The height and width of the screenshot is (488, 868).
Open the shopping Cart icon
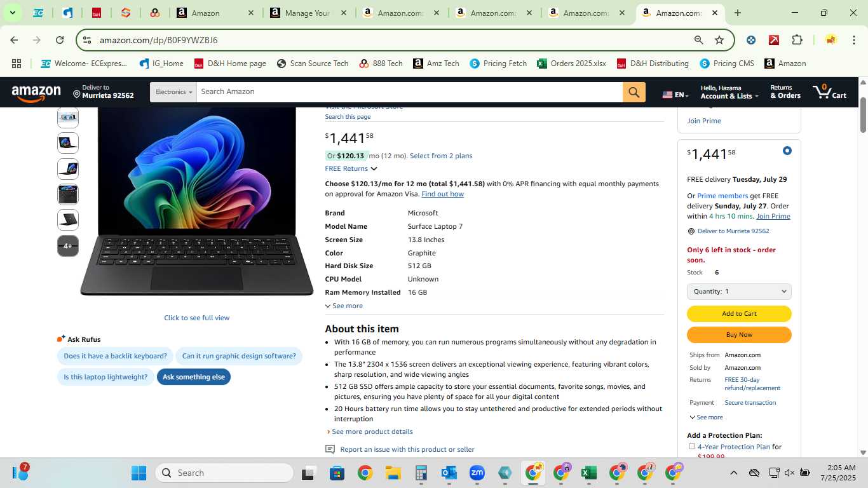(x=830, y=92)
